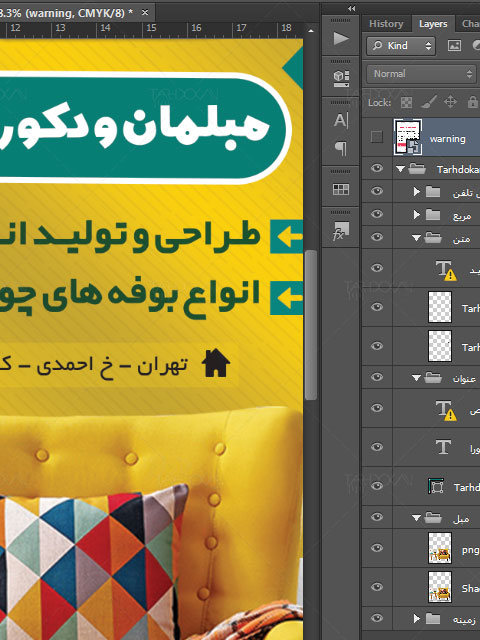Click the lock transparent pixels icon
480x640 pixels.
(x=406, y=102)
